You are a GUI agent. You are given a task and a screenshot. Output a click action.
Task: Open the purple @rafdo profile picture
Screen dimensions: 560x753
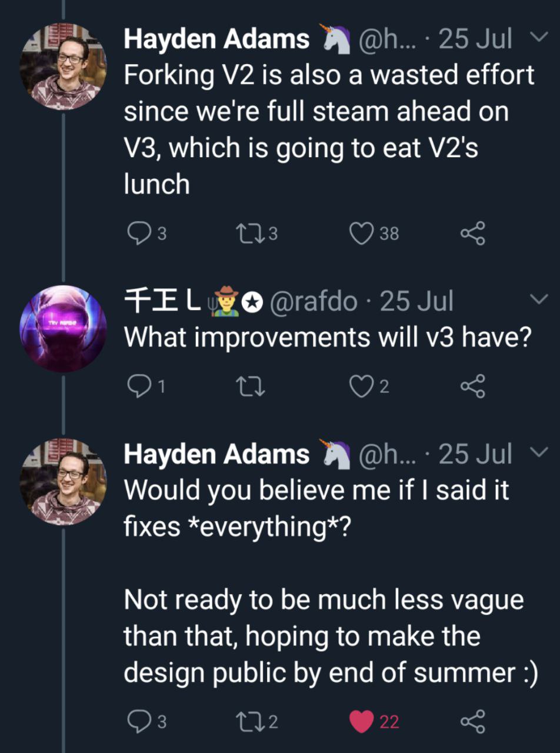click(x=63, y=328)
